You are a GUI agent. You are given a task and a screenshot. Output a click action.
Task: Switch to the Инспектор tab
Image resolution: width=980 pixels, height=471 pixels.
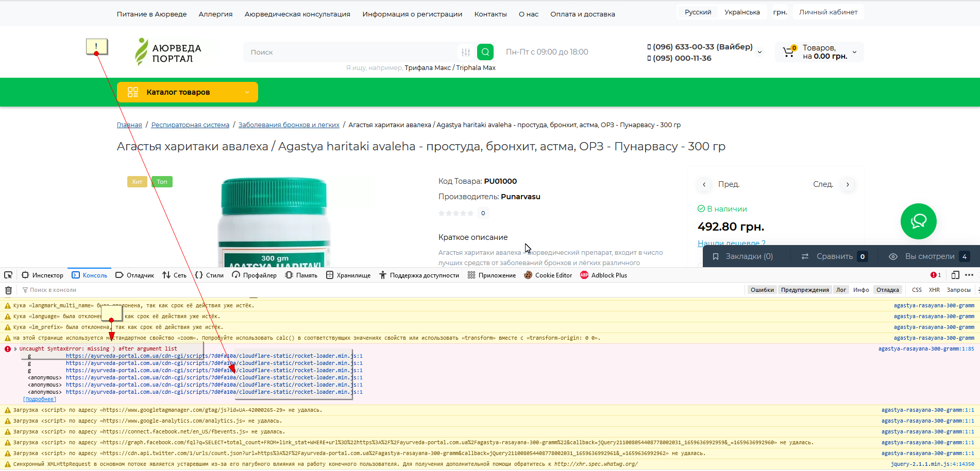(x=43, y=275)
